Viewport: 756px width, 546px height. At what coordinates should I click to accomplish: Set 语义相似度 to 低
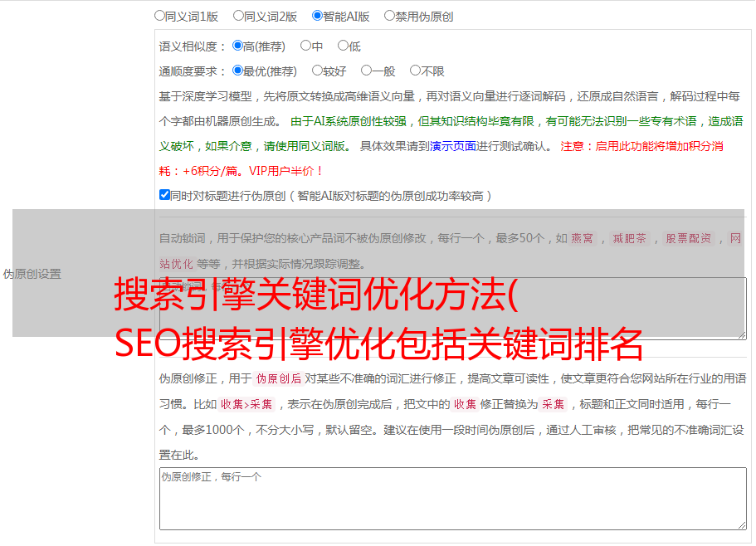343,46
